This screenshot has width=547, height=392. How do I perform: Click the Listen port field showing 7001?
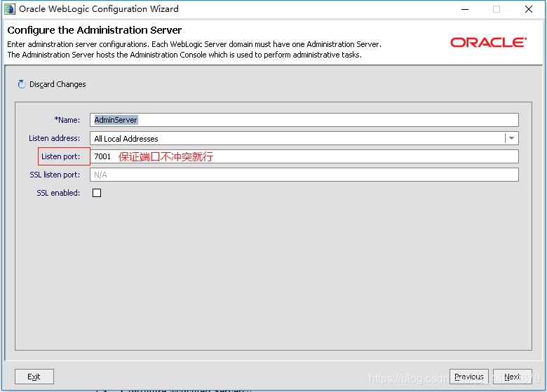(304, 156)
